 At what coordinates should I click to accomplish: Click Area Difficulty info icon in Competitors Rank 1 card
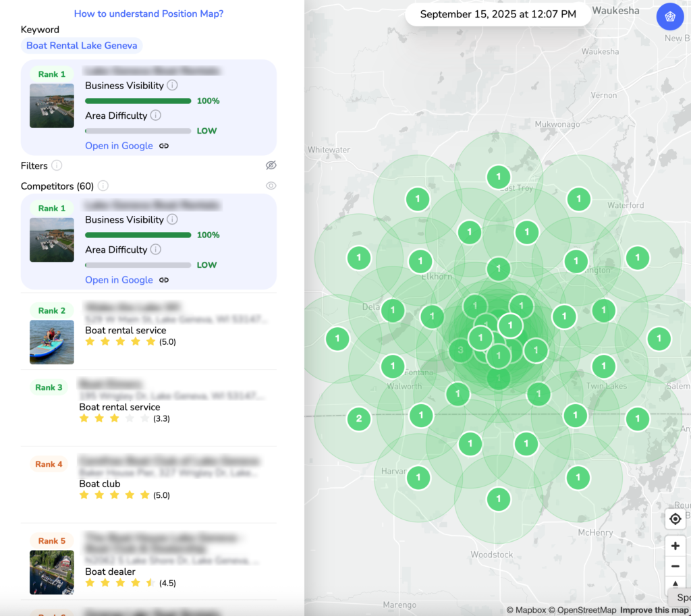tap(155, 250)
